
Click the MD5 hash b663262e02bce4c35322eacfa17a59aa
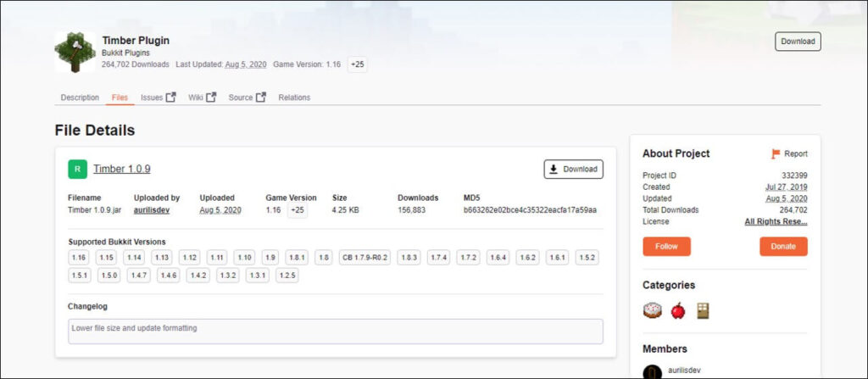pyautogui.click(x=530, y=210)
